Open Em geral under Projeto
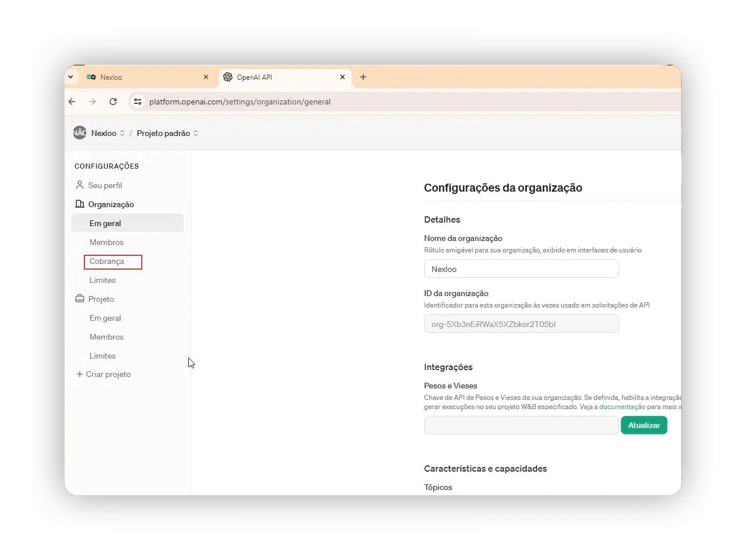 tap(105, 318)
